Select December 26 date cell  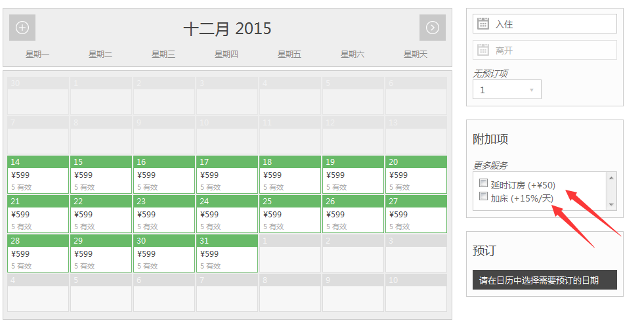click(353, 214)
